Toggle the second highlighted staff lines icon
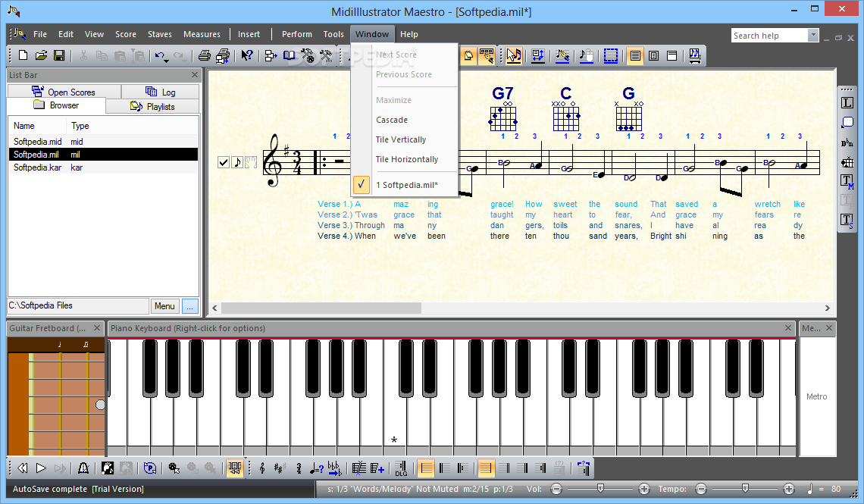This screenshot has width=864, height=504. click(x=485, y=468)
